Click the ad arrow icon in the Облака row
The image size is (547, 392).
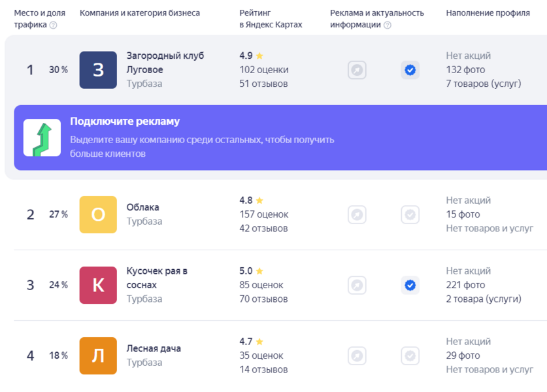coord(357,214)
